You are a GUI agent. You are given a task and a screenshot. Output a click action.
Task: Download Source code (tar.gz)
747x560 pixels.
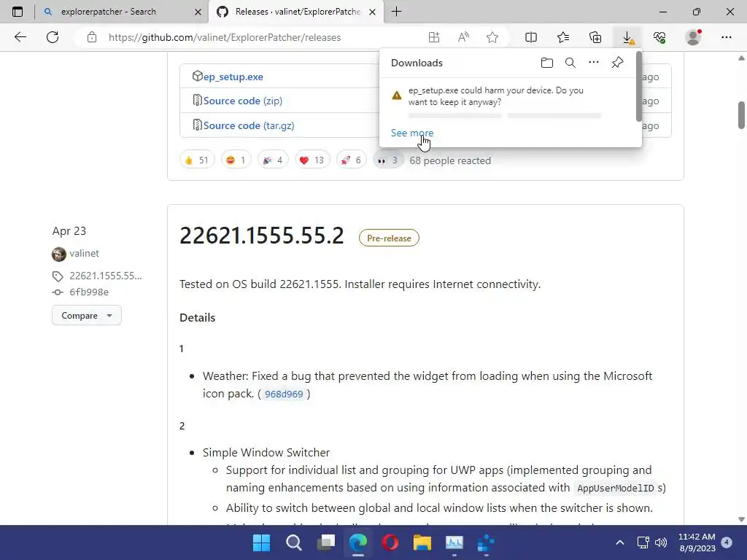pyautogui.click(x=249, y=125)
